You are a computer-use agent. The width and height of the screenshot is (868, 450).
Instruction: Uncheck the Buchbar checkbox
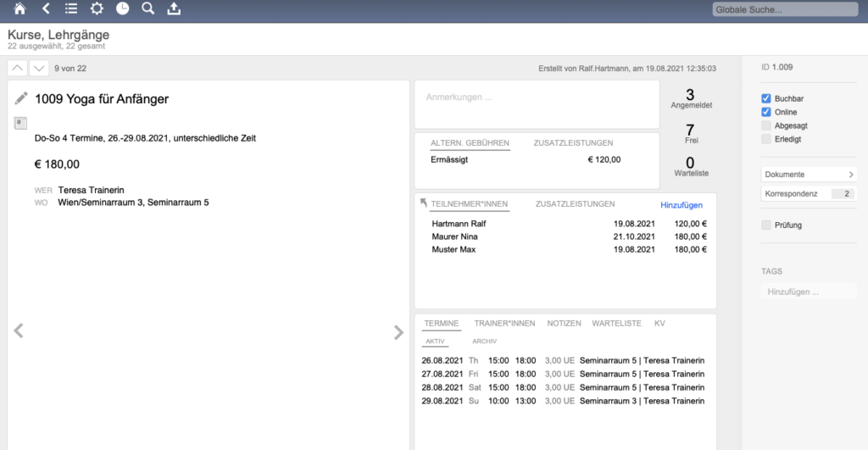point(766,98)
